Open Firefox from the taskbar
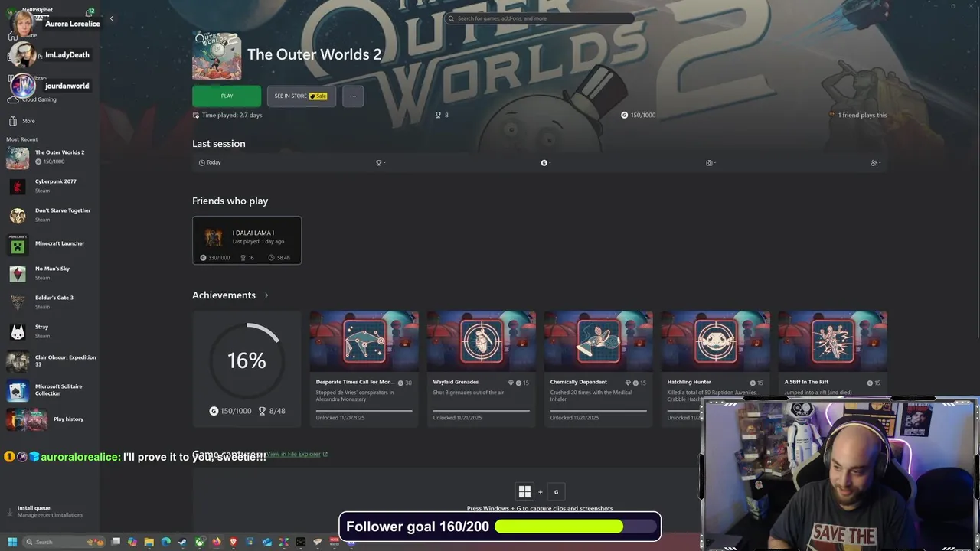Viewport: 980px width, 551px height. click(x=217, y=542)
